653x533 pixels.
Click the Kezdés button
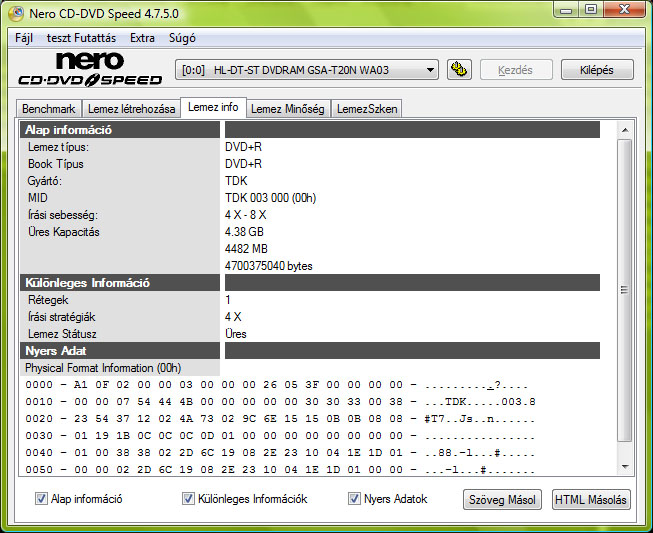516,70
